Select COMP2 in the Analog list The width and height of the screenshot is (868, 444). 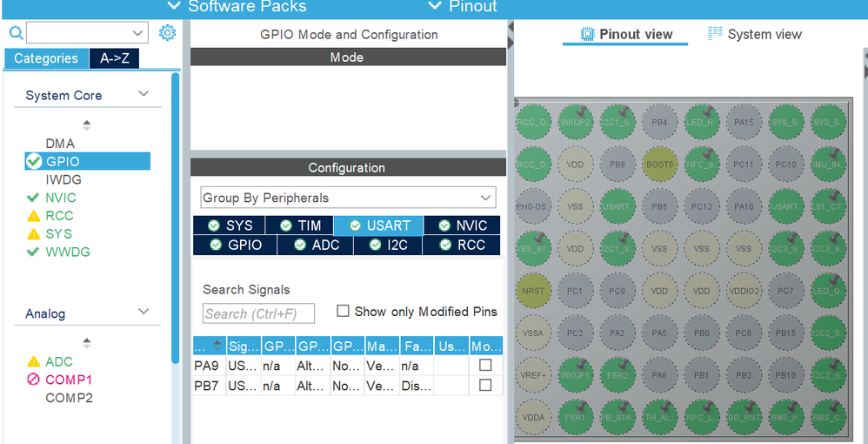click(x=69, y=398)
